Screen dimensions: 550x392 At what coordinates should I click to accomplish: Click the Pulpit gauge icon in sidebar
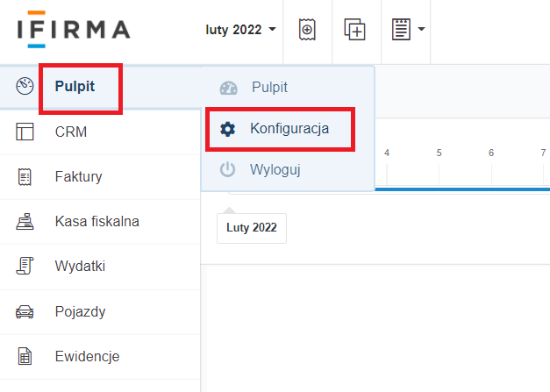coord(25,86)
